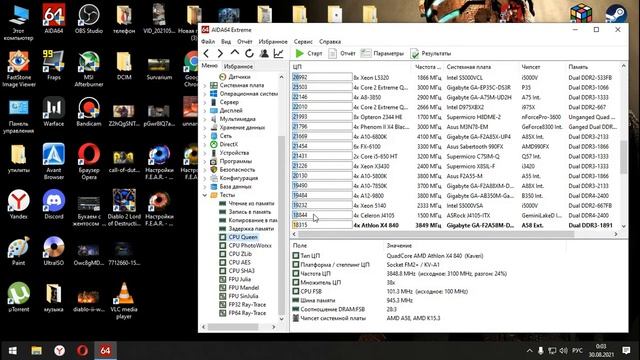Select the FP64 Ray-Trace test
Screen dimensions: 640x360
point(242,313)
